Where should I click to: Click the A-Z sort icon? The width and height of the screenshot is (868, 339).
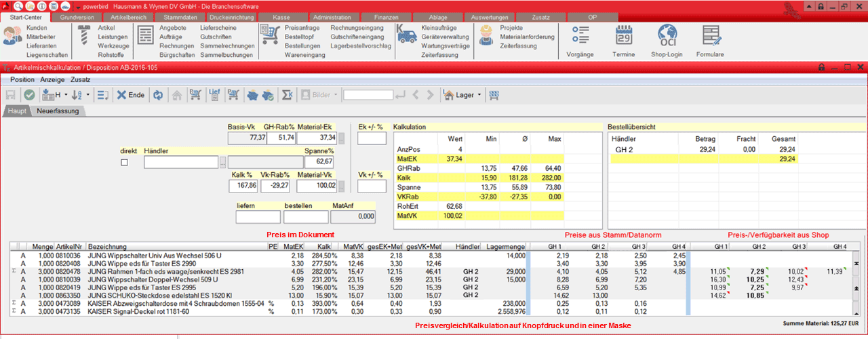point(76,95)
